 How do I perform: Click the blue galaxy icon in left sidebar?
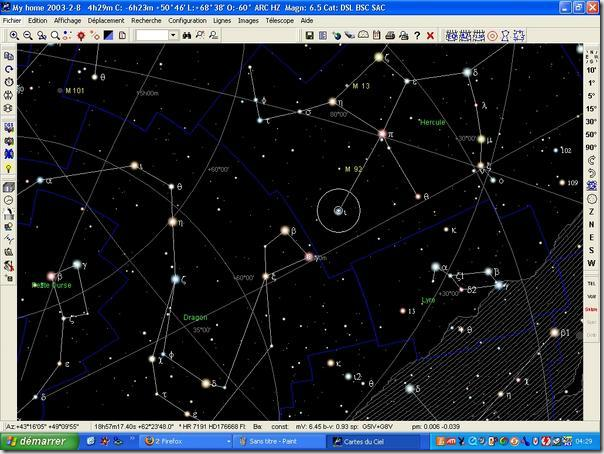point(8,154)
